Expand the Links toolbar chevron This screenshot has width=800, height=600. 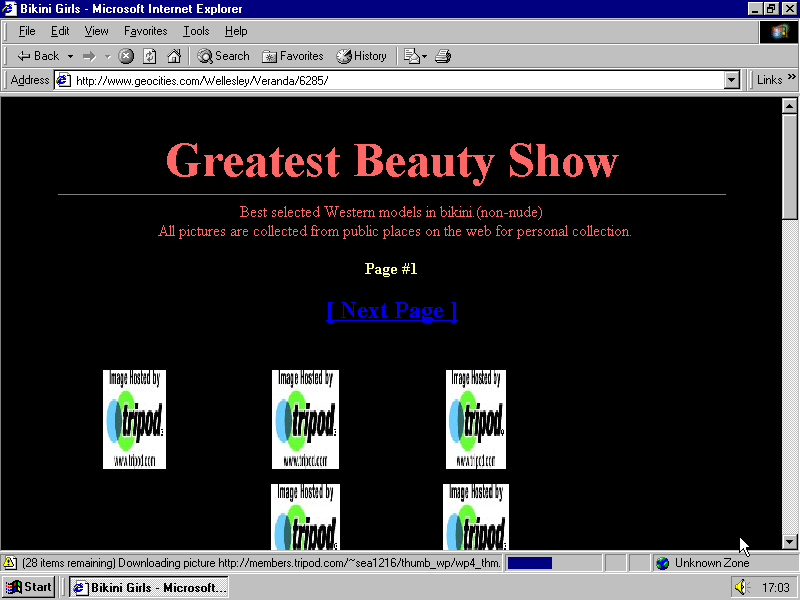click(x=791, y=77)
